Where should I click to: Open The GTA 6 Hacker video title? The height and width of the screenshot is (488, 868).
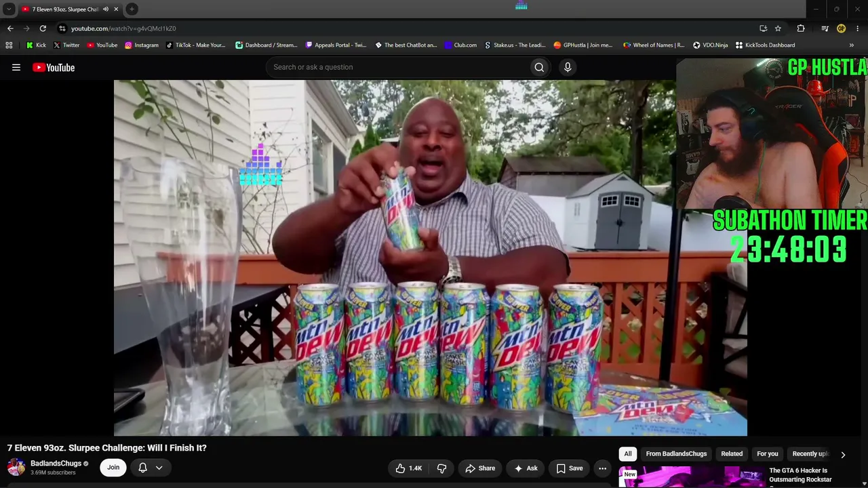coord(800,475)
